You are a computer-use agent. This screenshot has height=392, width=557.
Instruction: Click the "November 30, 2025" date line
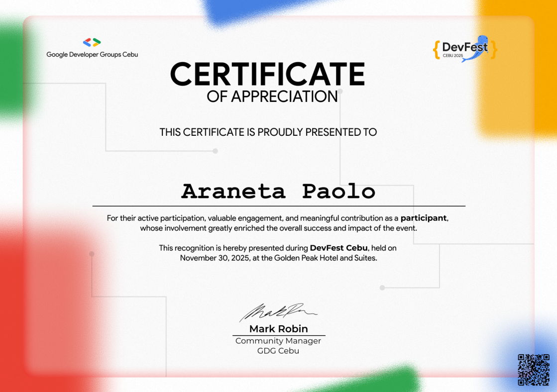(278, 258)
